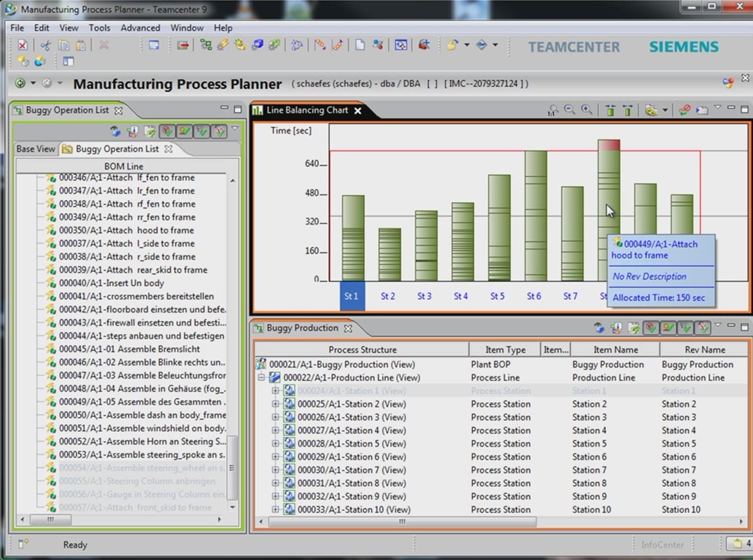Click the blue window icon in main toolbar
Viewport: 753px width, 560px height.
(x=154, y=45)
